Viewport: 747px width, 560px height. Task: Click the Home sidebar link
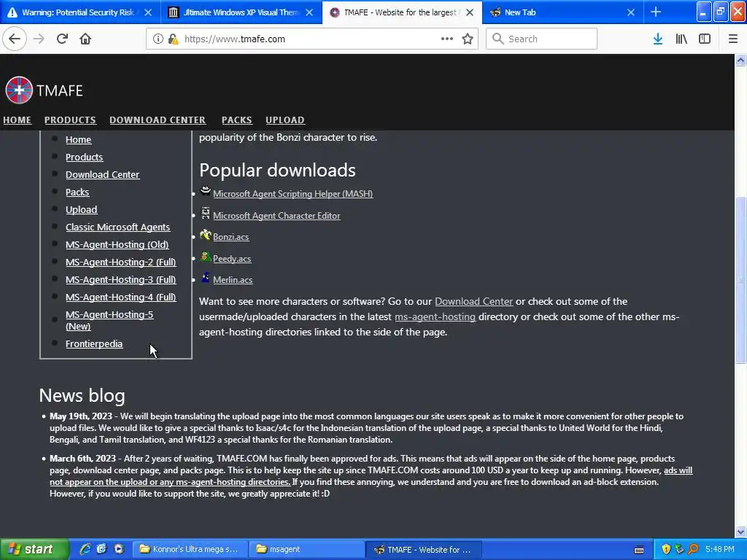click(x=79, y=139)
